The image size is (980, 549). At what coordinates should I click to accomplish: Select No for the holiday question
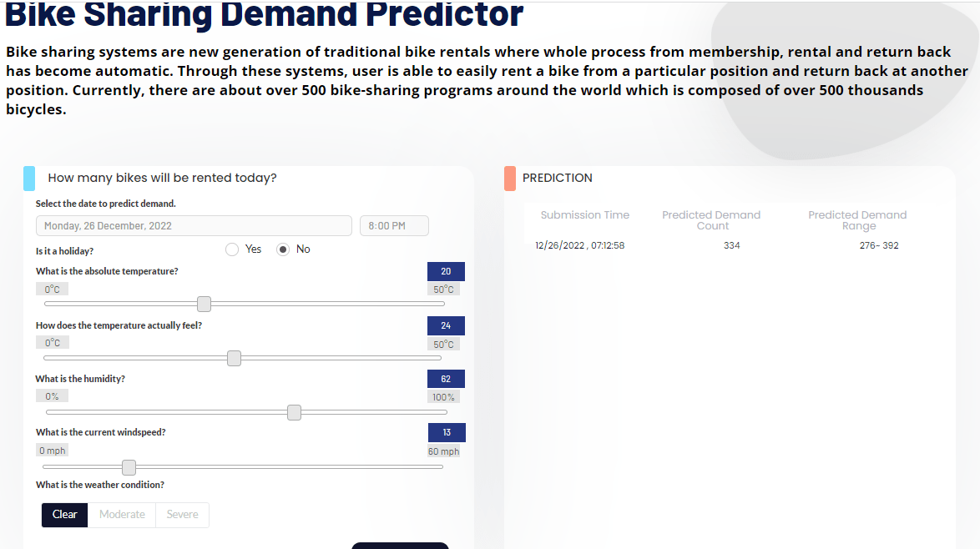click(x=283, y=249)
